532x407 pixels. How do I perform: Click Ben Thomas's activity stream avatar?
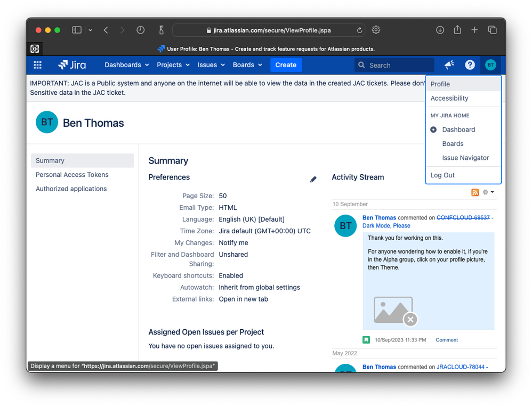(x=345, y=226)
